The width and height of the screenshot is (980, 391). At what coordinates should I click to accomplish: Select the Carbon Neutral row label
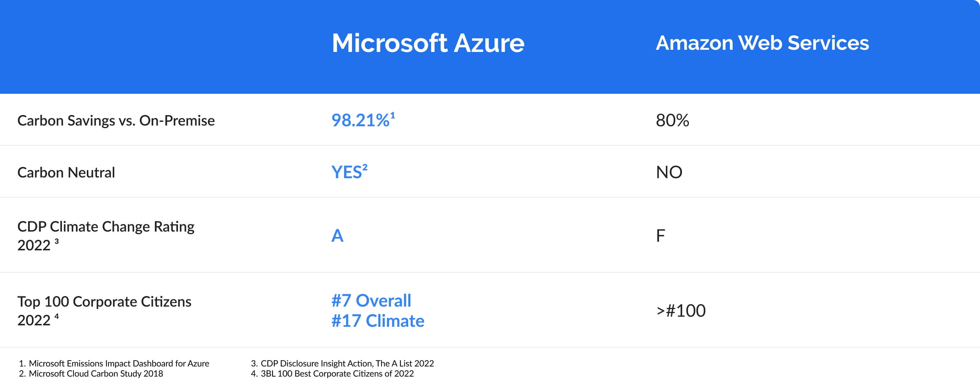pos(66,172)
